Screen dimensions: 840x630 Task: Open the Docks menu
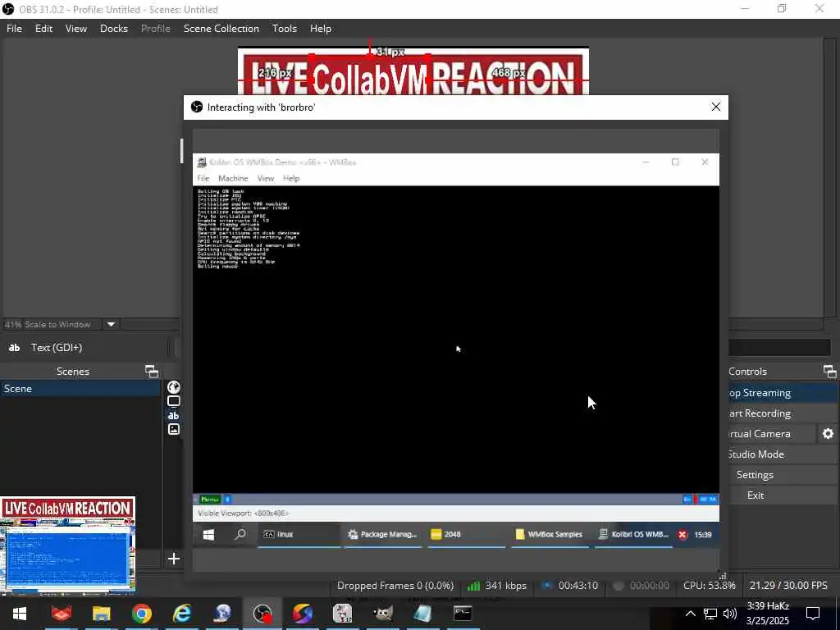click(113, 29)
